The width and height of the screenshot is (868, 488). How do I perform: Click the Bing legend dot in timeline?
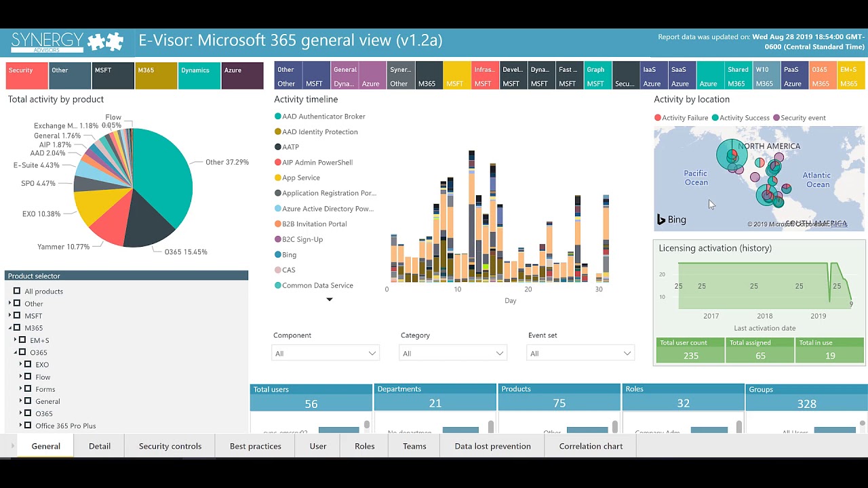[x=278, y=255]
